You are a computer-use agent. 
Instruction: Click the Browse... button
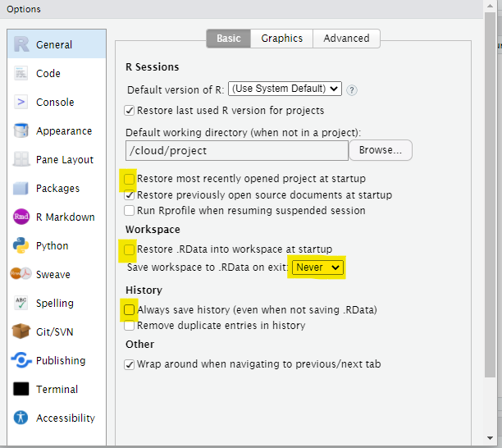(381, 150)
